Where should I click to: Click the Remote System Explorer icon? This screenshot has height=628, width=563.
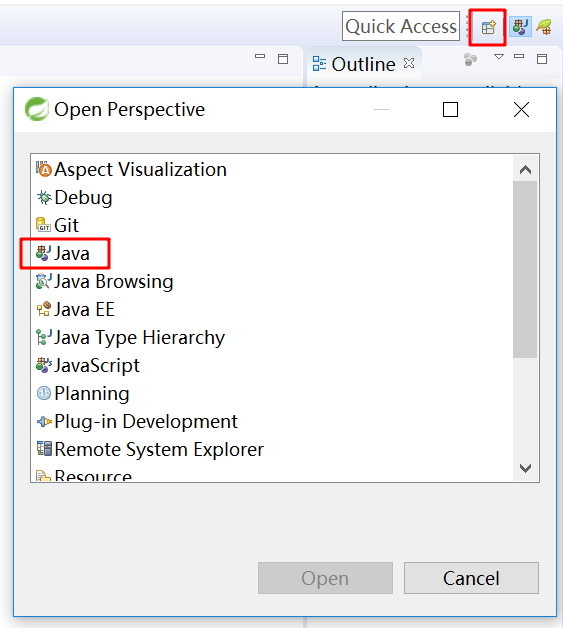(x=44, y=449)
